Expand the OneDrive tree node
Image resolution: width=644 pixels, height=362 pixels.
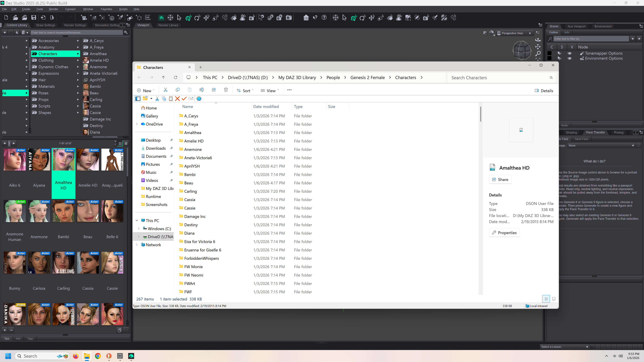(137, 124)
